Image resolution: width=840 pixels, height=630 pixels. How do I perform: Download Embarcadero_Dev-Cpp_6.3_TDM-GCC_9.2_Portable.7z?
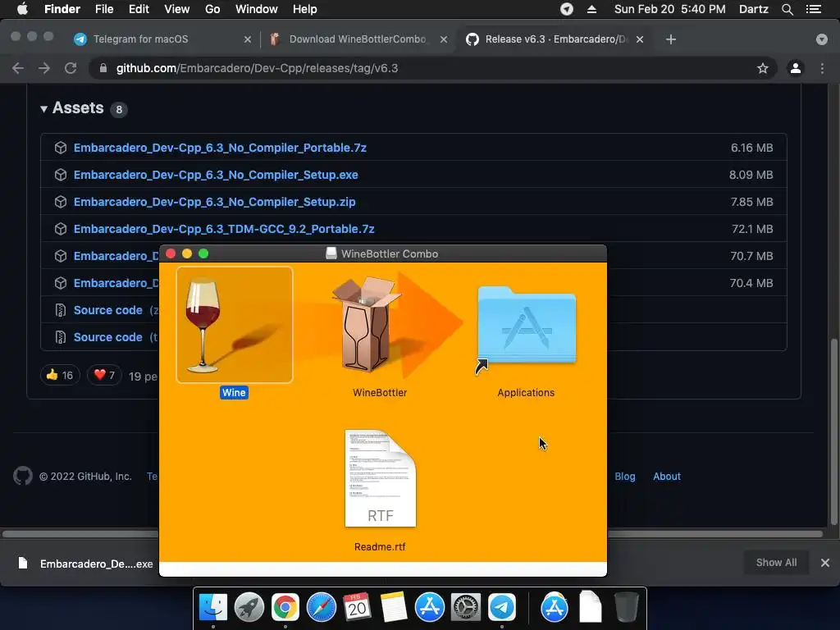224,229
